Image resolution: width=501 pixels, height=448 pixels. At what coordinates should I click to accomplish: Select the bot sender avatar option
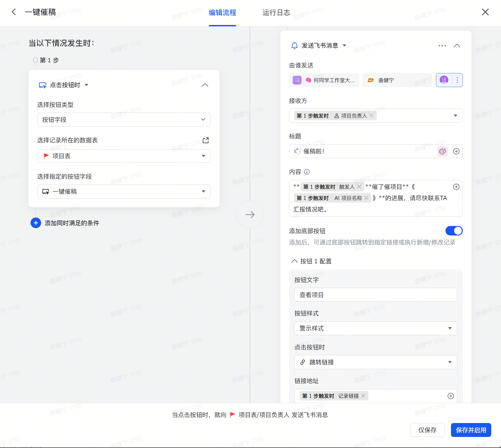coord(444,80)
